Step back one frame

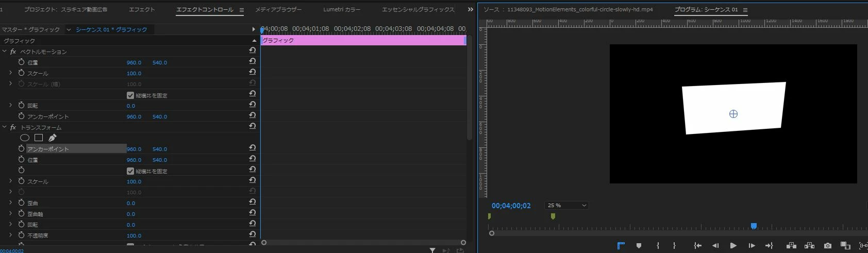(x=715, y=246)
